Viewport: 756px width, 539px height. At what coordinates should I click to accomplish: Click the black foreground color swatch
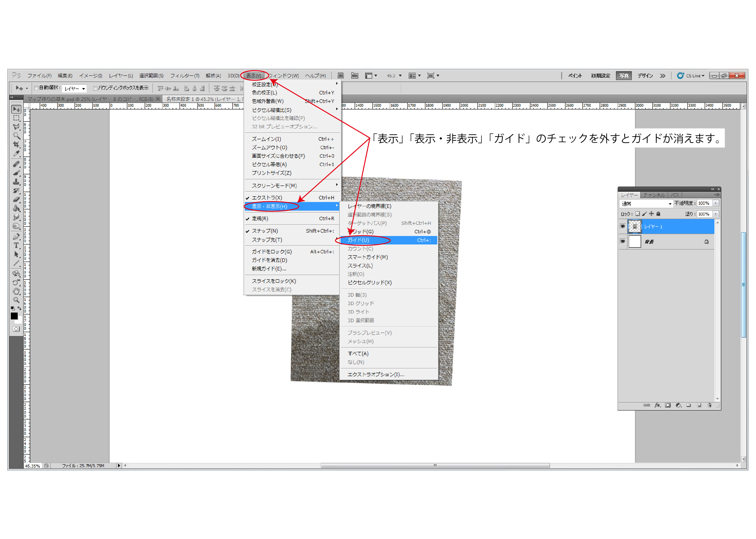point(14,316)
